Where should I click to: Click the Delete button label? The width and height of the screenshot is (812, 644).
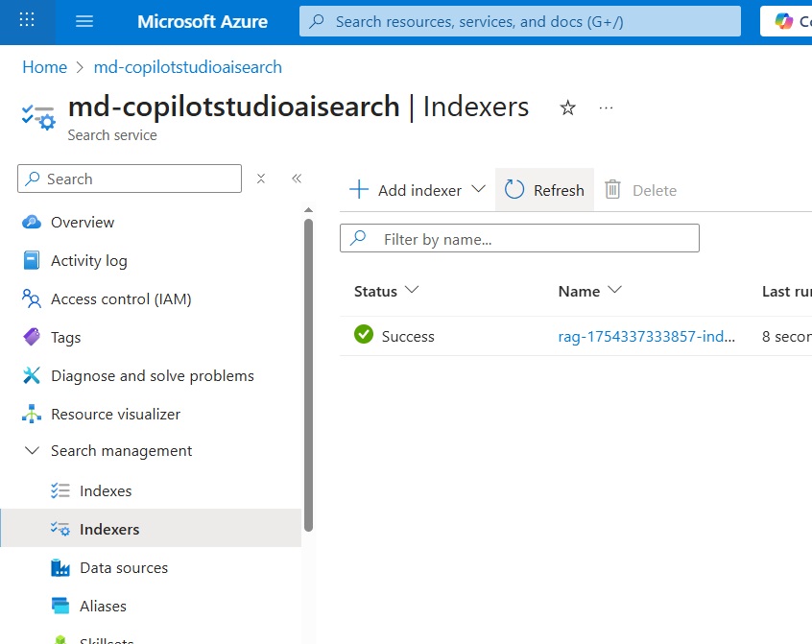(655, 190)
